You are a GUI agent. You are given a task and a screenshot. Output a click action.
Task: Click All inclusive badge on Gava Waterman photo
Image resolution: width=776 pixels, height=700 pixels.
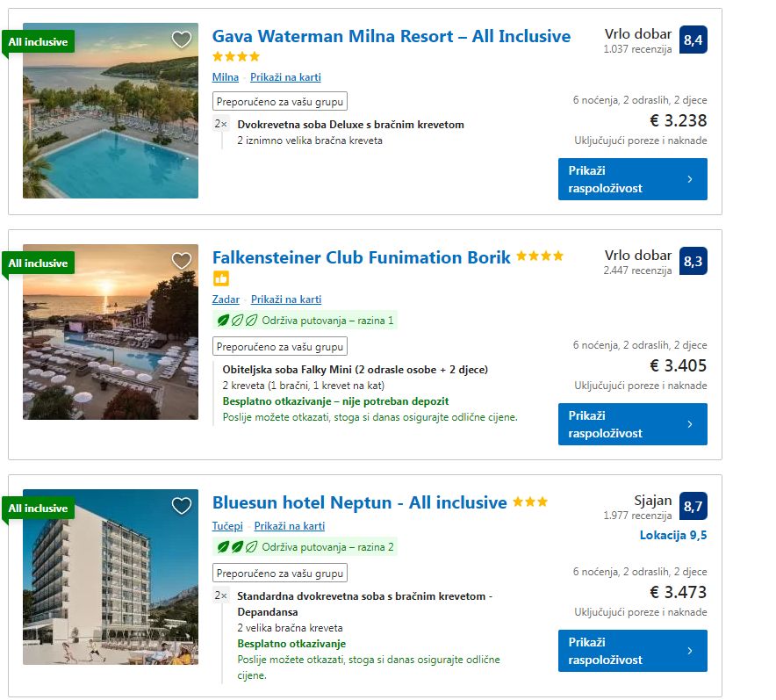pyautogui.click(x=38, y=42)
